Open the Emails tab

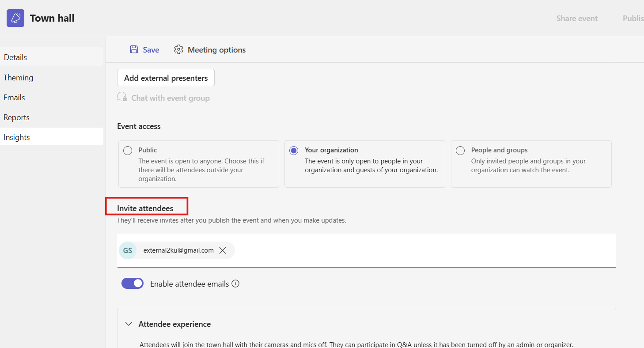tap(14, 98)
